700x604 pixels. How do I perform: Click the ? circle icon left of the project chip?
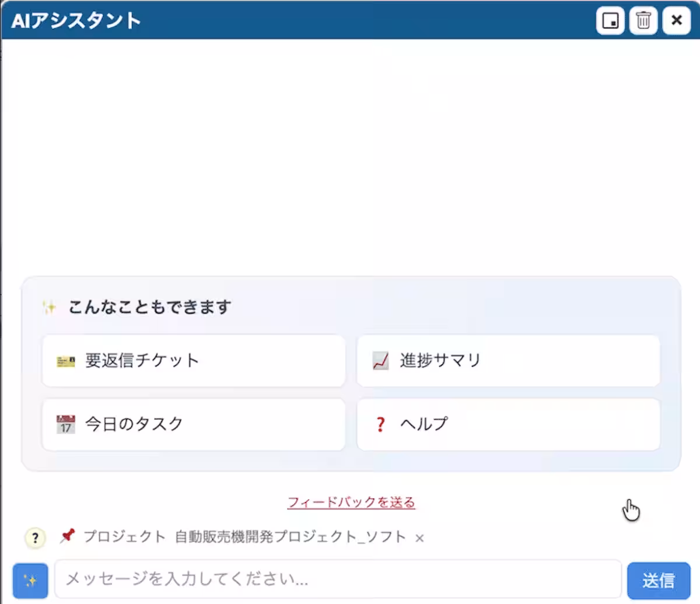point(34,538)
